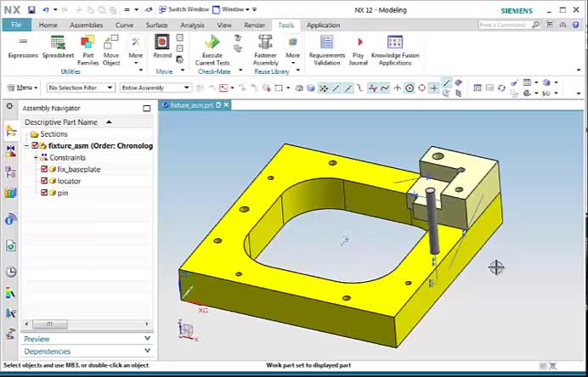Click Switch Window icon

pos(163,9)
